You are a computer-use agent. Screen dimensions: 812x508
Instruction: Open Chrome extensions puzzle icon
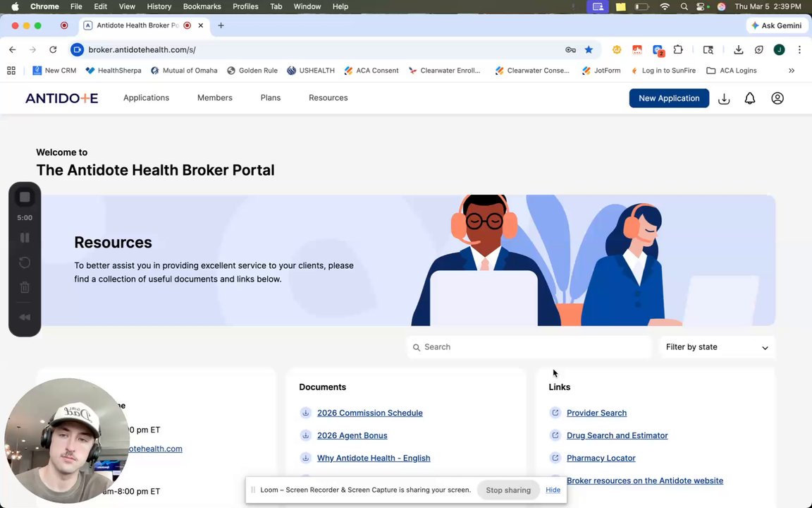tap(678, 50)
